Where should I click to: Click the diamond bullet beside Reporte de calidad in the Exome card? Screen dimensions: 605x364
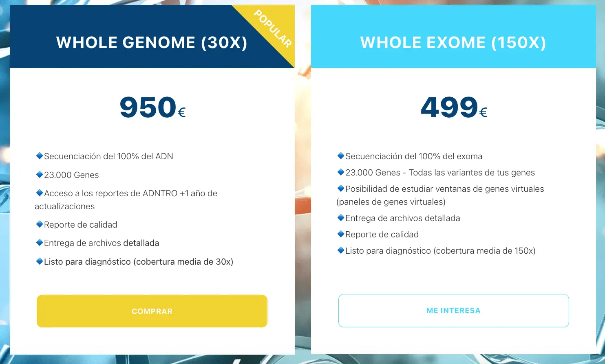[x=341, y=234]
